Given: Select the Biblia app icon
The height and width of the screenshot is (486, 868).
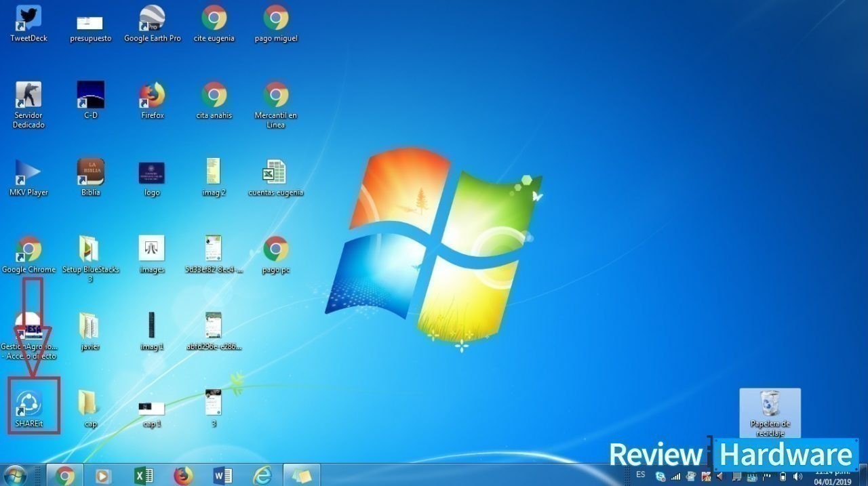Looking at the screenshot, I should (90, 178).
